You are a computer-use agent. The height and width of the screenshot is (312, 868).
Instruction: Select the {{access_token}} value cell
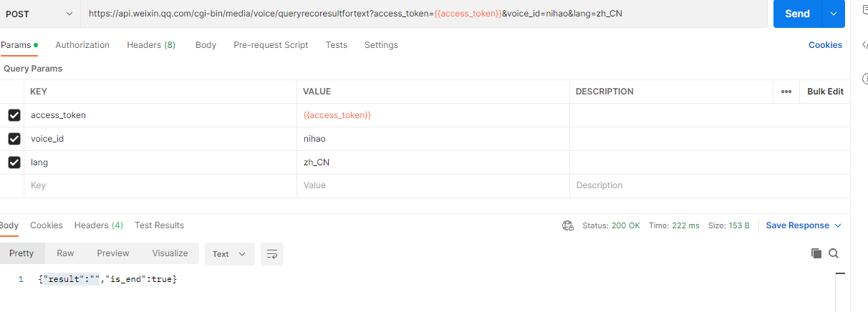pyautogui.click(x=433, y=115)
